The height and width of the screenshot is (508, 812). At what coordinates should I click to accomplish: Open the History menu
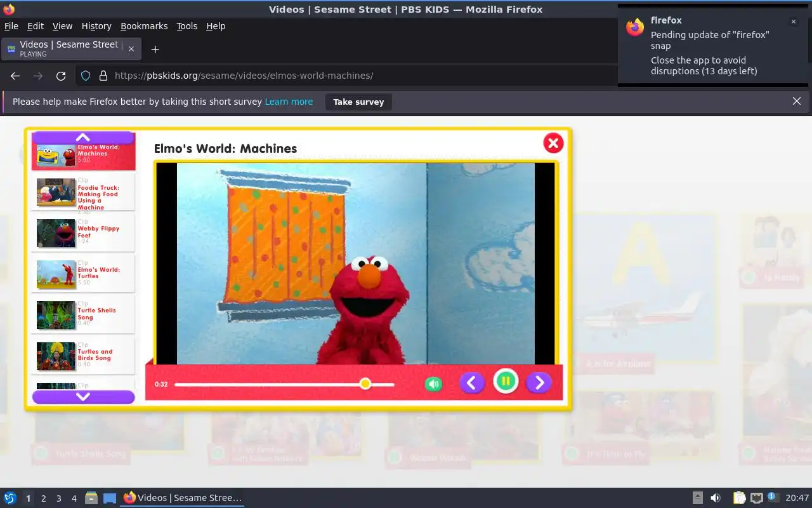point(96,26)
